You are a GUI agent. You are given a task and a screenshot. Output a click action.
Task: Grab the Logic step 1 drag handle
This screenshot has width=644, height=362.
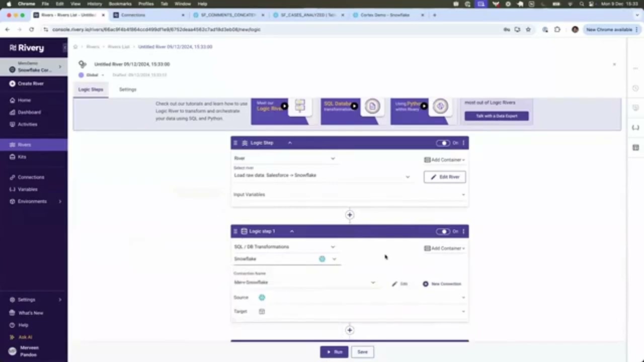[235, 231]
